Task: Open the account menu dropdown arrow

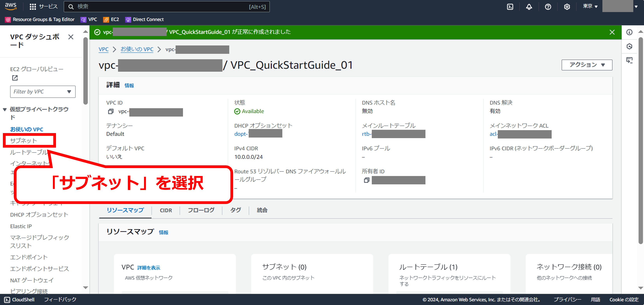Action: click(636, 7)
